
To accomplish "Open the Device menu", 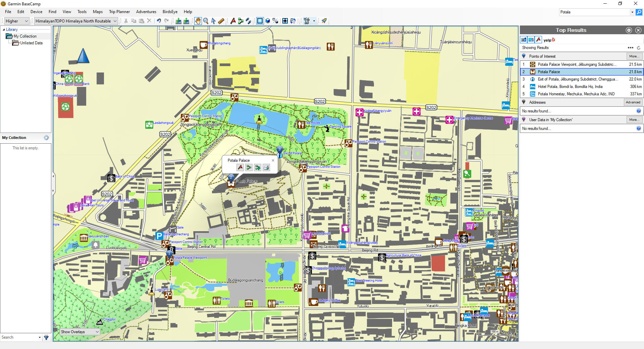I will 36,12.
